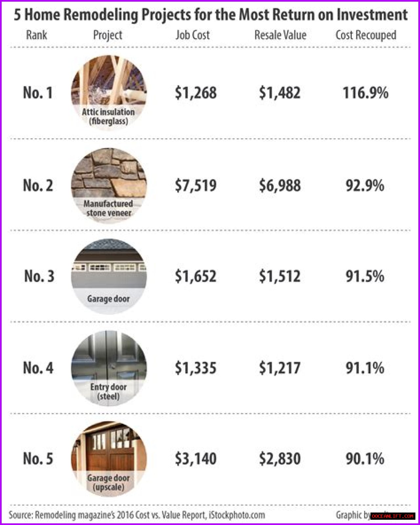Click the steel entry door photo
This screenshot has height=525, width=420.
coord(109,368)
